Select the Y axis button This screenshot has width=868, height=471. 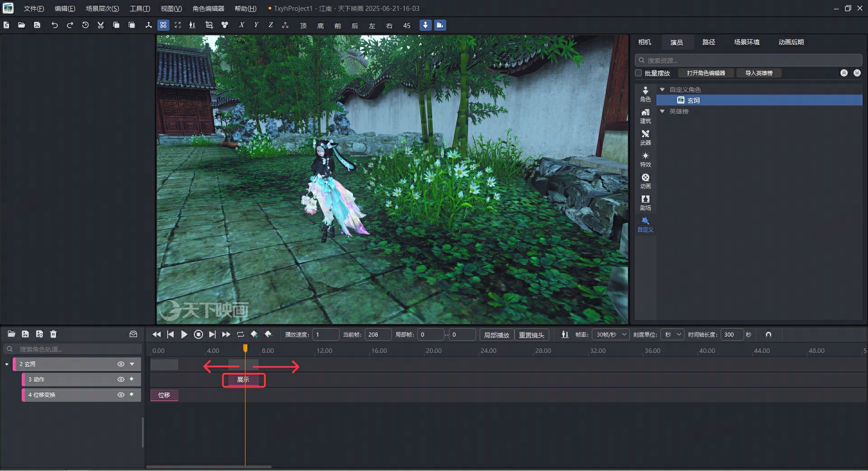pos(256,25)
